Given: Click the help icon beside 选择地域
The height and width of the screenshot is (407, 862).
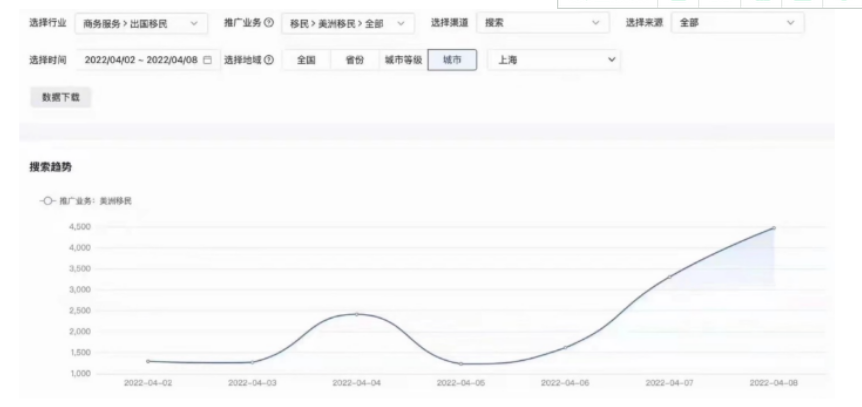Looking at the screenshot, I should (271, 60).
